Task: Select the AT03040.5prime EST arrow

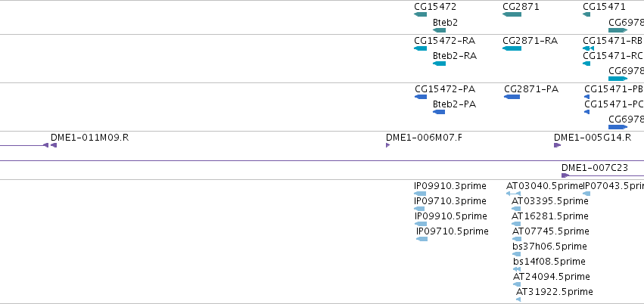Action: click(x=513, y=194)
